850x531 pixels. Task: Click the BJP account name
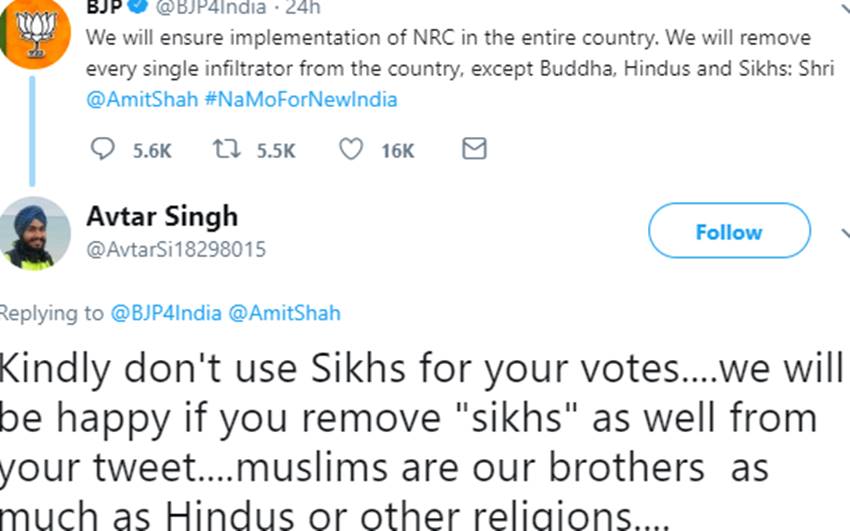coord(103,8)
